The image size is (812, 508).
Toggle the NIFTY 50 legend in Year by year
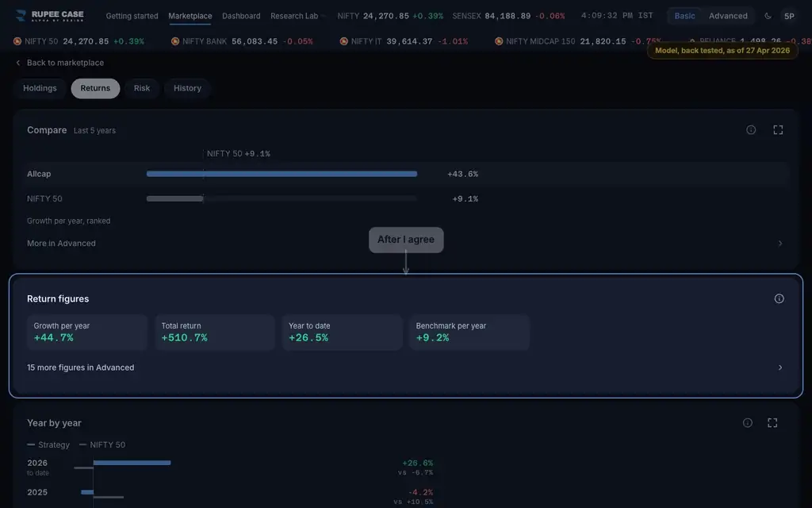tap(102, 444)
